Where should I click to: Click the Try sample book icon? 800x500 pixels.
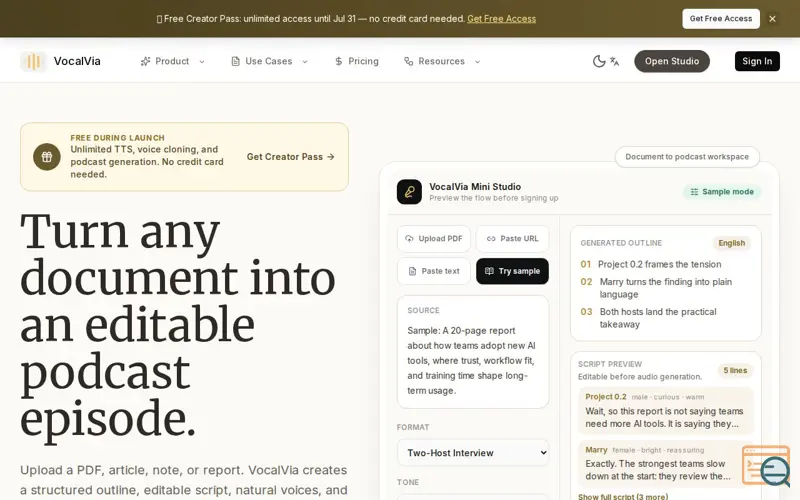pos(489,271)
